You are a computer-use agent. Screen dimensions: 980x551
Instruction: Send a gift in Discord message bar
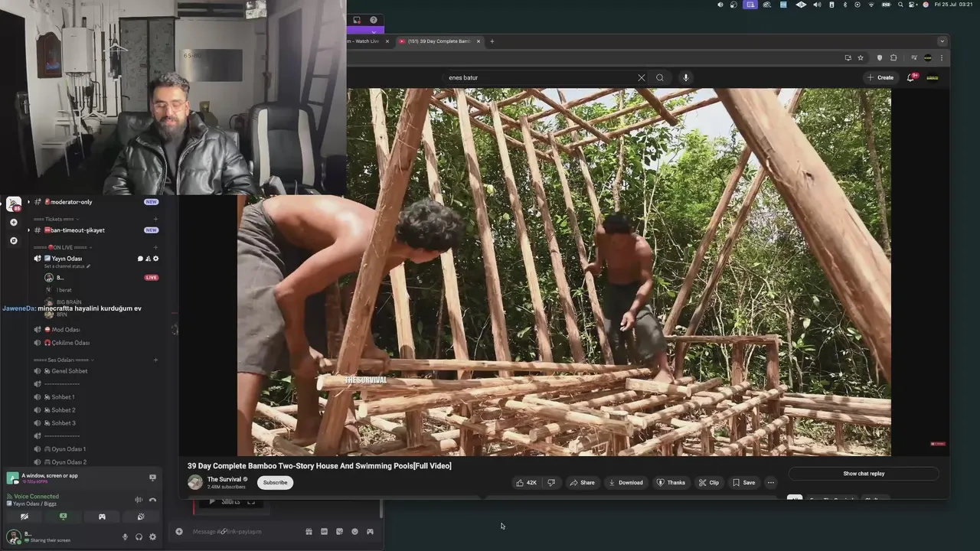pyautogui.click(x=309, y=532)
